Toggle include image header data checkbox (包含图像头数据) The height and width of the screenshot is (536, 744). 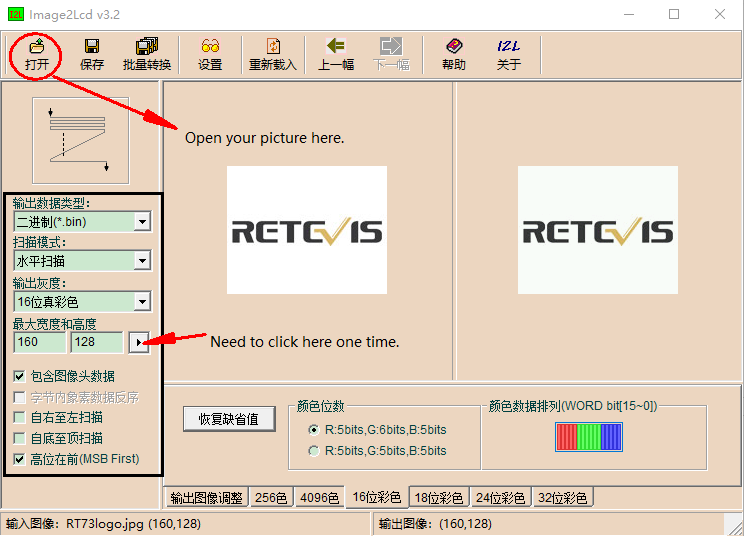(x=20, y=377)
